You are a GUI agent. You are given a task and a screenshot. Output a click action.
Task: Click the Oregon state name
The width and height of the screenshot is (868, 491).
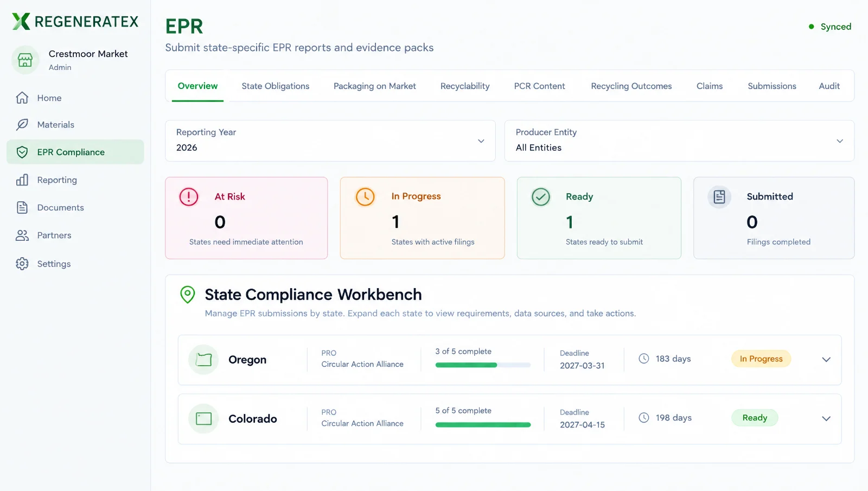[x=247, y=360]
